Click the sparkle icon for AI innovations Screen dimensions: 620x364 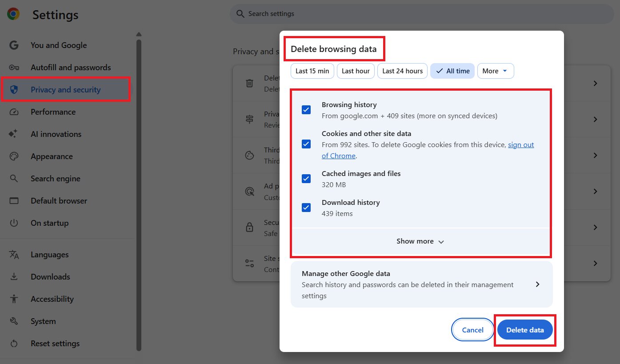[13, 134]
